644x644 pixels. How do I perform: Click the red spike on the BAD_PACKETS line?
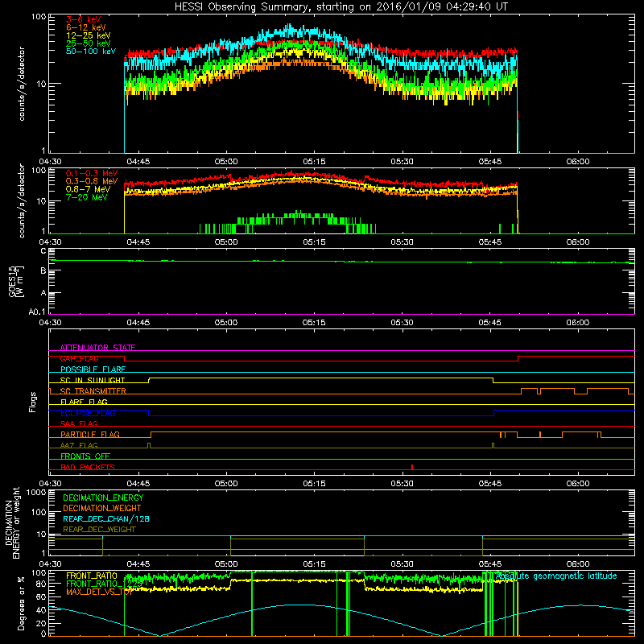[412, 467]
